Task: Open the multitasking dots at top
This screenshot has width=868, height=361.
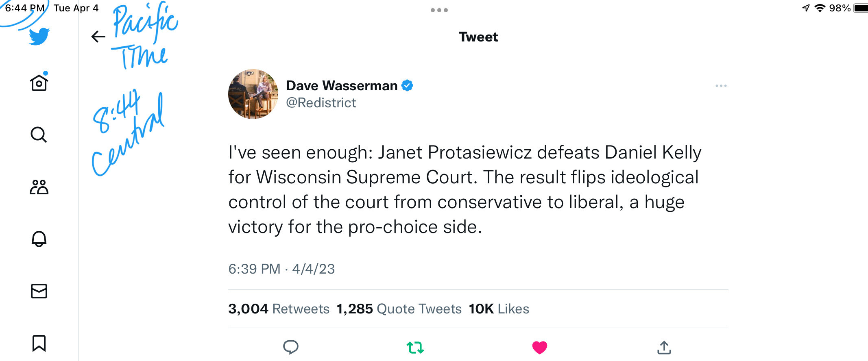Action: coord(439,10)
